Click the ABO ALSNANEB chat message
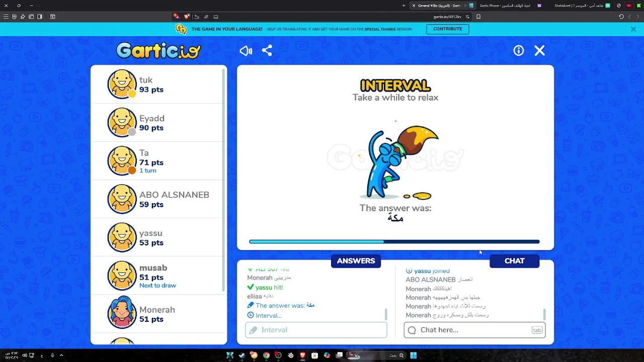This screenshot has height=362, width=644. tap(439, 280)
